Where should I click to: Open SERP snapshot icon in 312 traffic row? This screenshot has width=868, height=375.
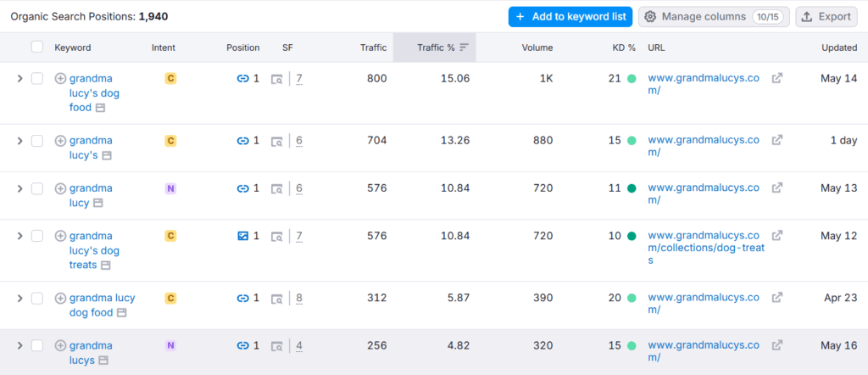pos(277,299)
